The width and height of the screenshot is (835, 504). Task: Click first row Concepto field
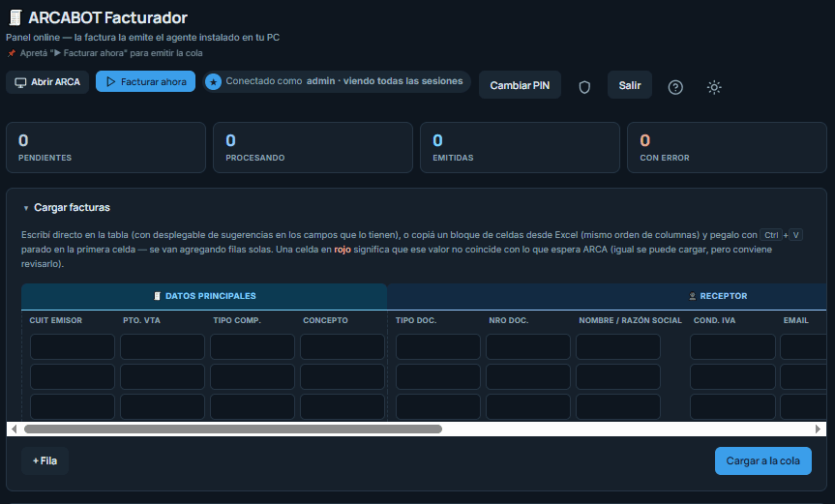tap(343, 347)
